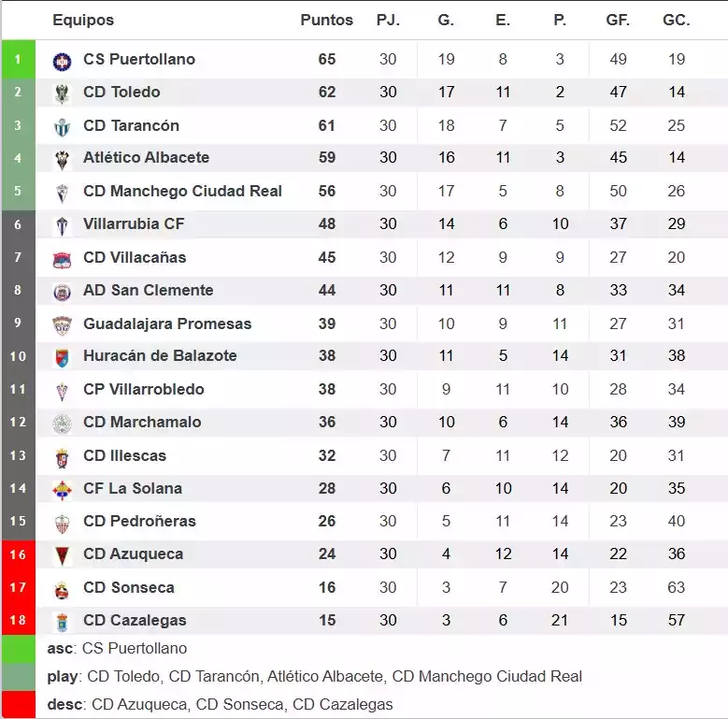This screenshot has height=719, width=728.
Task: Open the CD Manchego Ciudad Real link
Action: coord(182,191)
